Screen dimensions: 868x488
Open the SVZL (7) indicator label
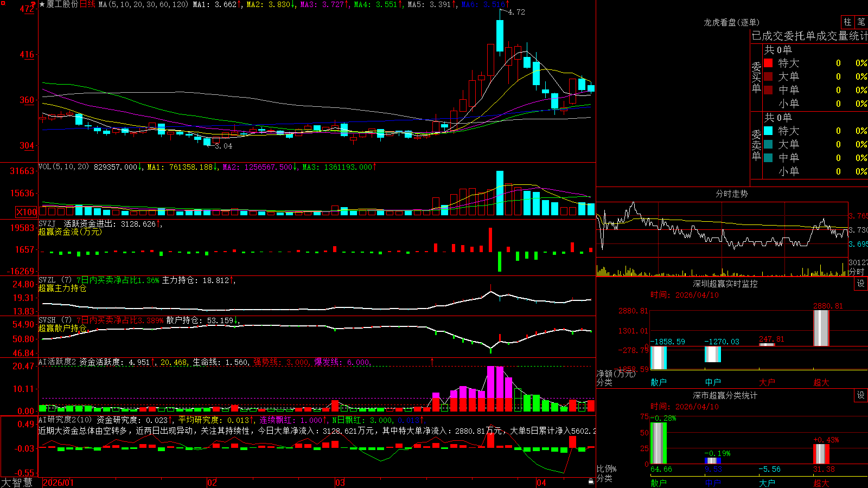click(55, 280)
